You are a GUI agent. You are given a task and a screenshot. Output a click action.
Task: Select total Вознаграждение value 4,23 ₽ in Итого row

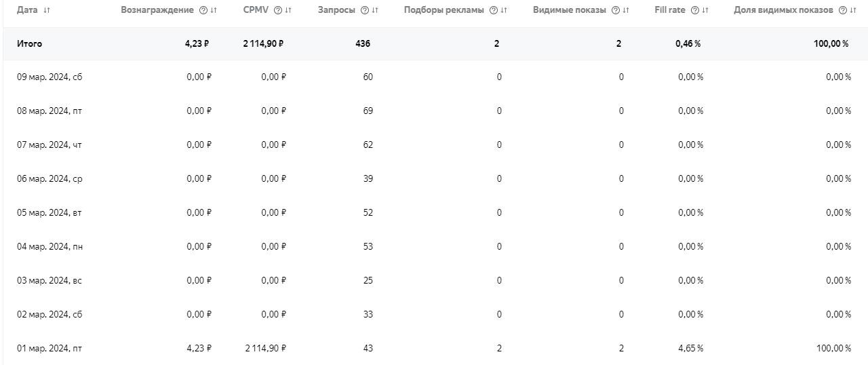[197, 43]
